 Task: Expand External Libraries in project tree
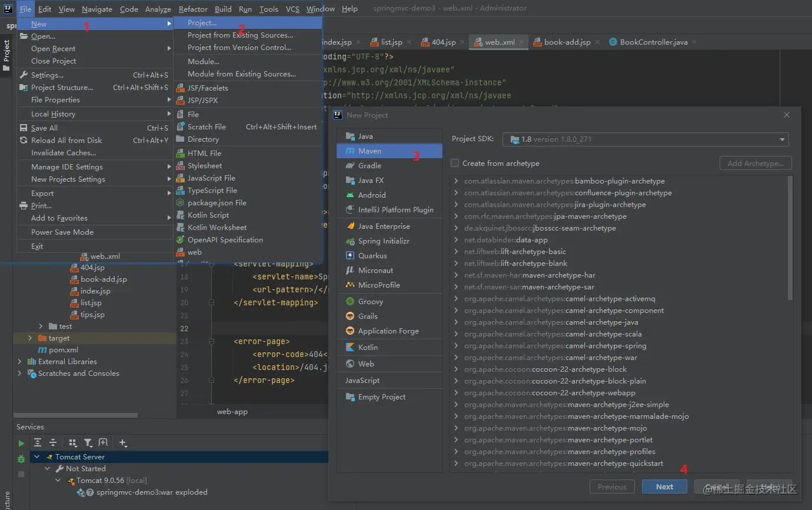19,362
